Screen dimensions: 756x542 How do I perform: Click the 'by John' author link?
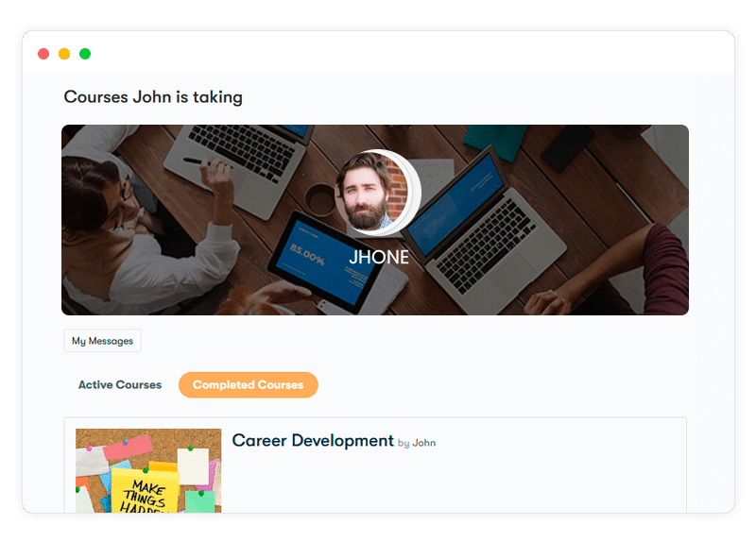coord(417,443)
